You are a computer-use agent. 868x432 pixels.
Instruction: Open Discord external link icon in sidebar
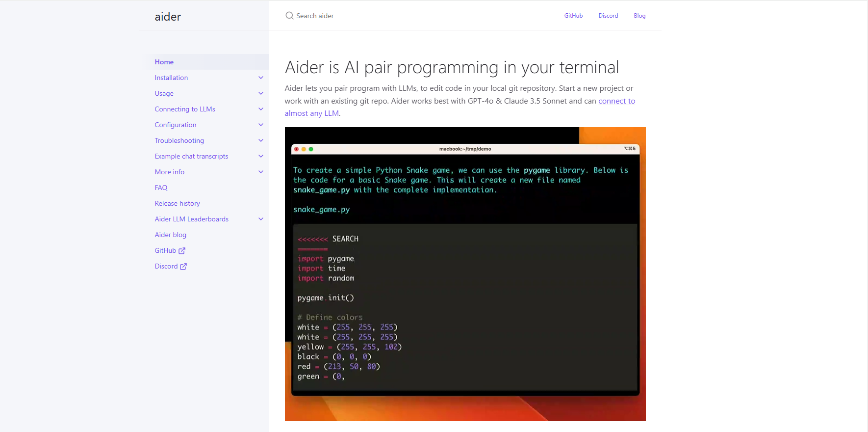[x=183, y=267]
